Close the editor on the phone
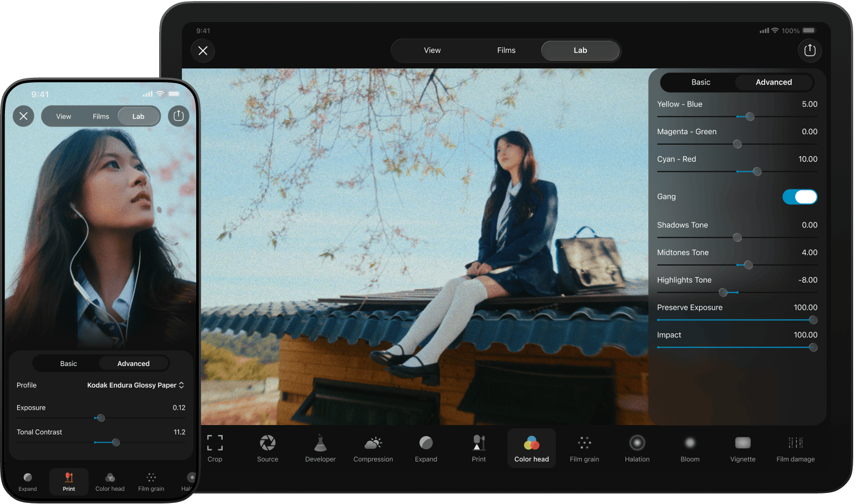Image resolution: width=862 pixels, height=504 pixels. tap(24, 116)
